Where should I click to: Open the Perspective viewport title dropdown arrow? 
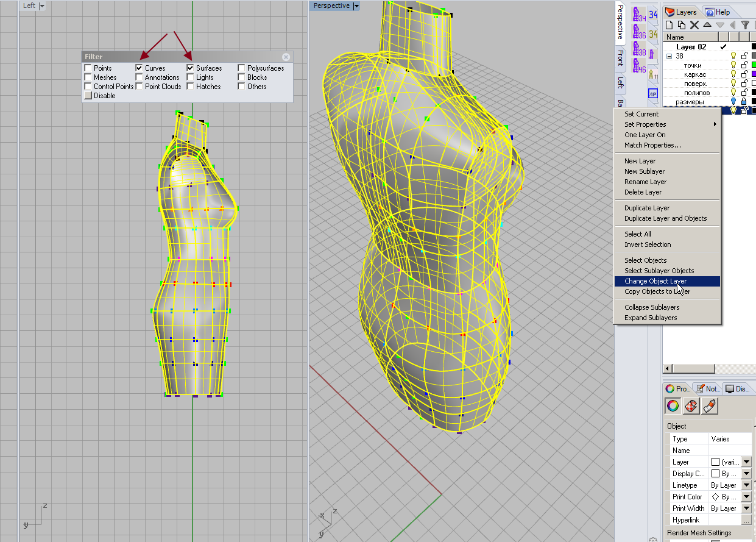[356, 6]
